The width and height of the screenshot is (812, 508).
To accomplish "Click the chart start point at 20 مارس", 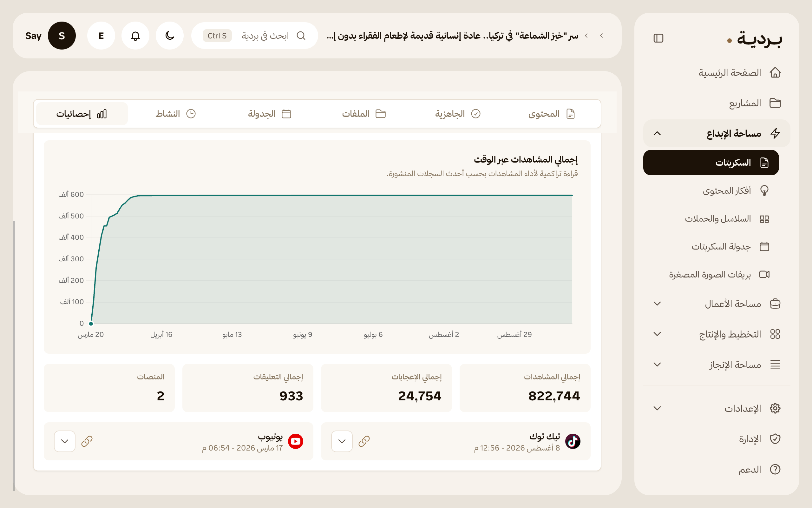I will coord(91,324).
